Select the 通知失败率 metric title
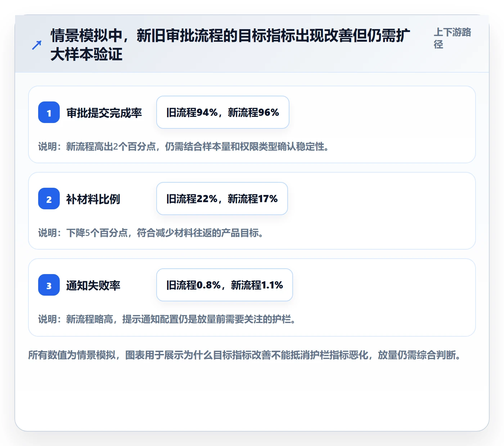The width and height of the screenshot is (504, 446). pos(93,285)
